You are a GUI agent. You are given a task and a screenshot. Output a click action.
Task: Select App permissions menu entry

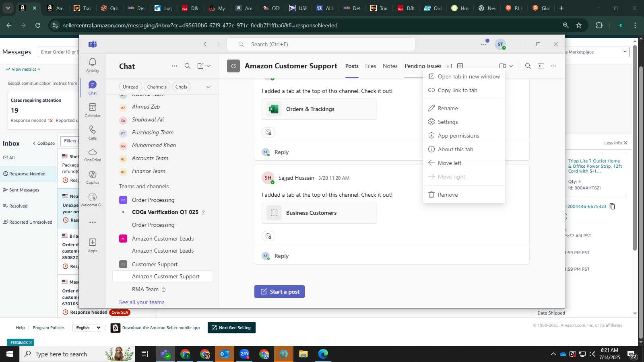(464, 136)
